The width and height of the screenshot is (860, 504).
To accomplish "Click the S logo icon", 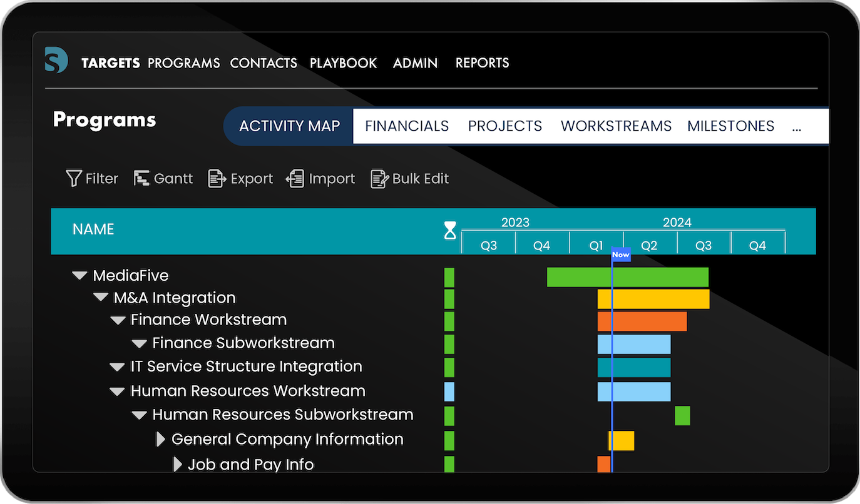I will coord(56,61).
